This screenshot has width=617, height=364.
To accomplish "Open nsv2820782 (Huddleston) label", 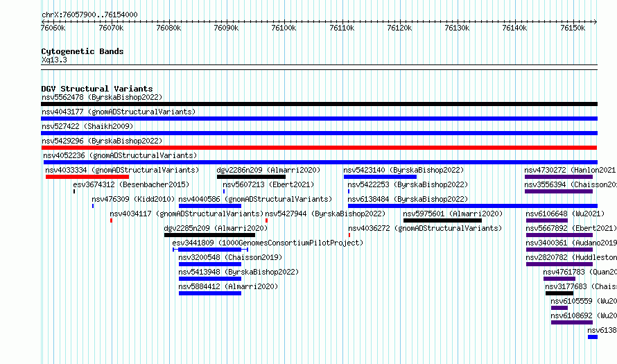I will (x=571, y=257).
